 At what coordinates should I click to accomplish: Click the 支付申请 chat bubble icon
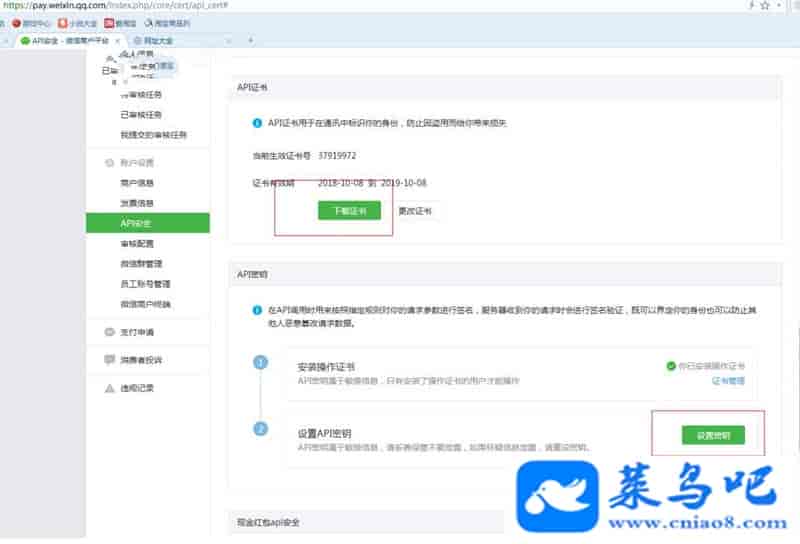tap(110, 332)
